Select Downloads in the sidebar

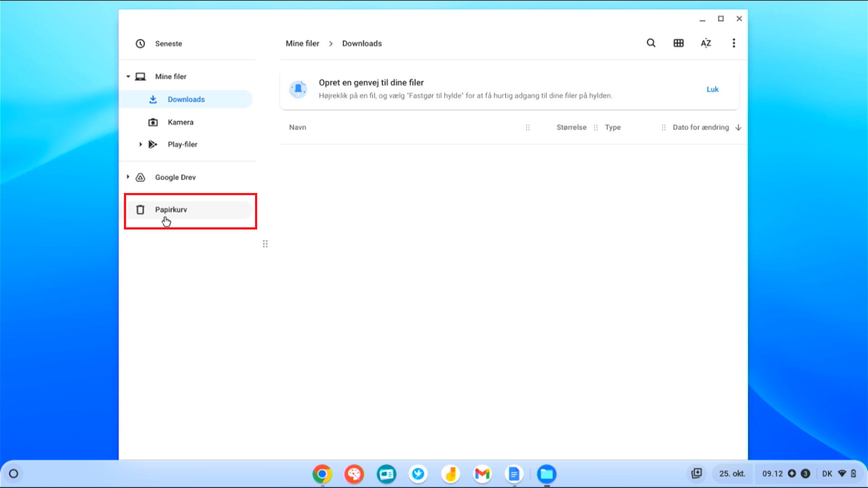coord(186,99)
